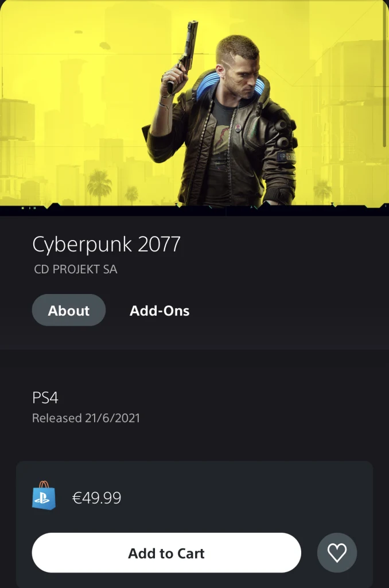Add Cyberpunk 2077 to wishlist with heart icon

pos(337,552)
